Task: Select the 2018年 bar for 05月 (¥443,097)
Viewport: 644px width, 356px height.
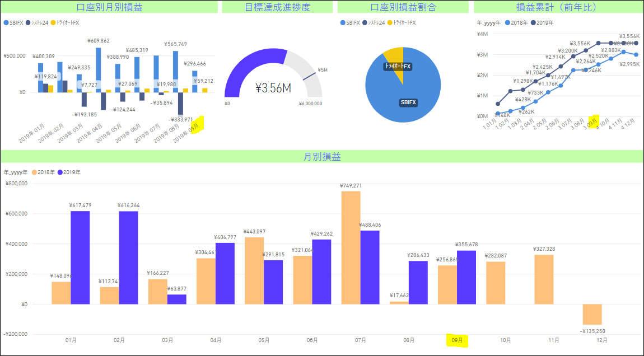Action: click(254, 270)
